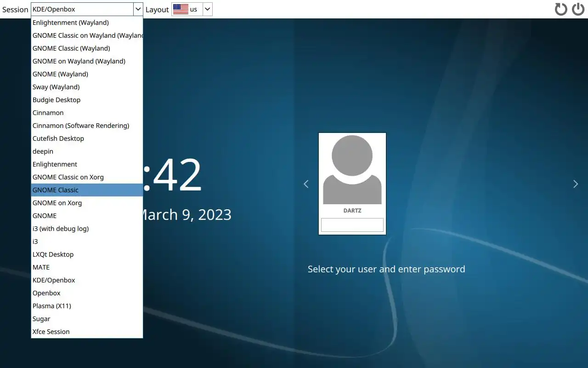Choose Cutefish Desktop session

tap(87, 138)
